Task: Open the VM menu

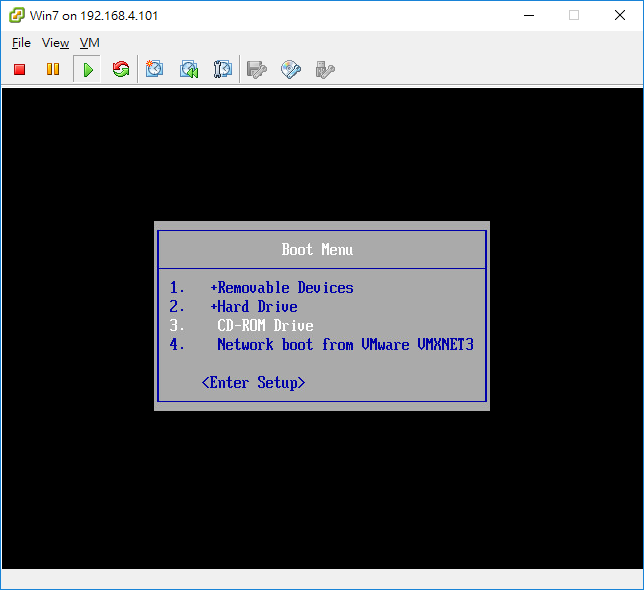Action: [90, 43]
